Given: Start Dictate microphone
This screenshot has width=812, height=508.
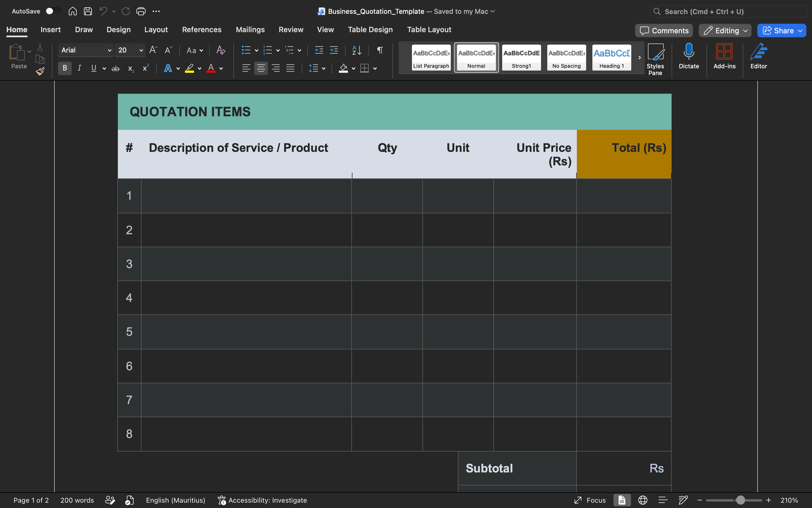Looking at the screenshot, I should click(689, 56).
